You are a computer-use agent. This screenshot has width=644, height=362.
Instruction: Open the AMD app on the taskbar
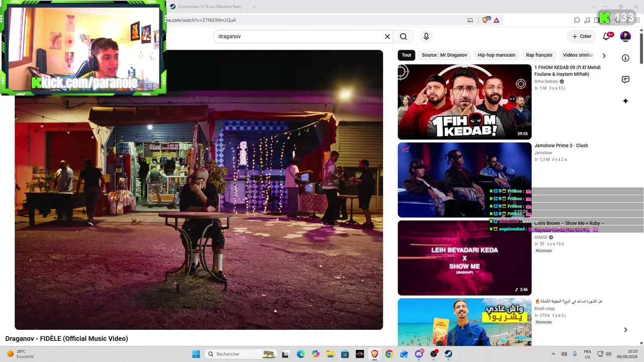(x=360, y=354)
